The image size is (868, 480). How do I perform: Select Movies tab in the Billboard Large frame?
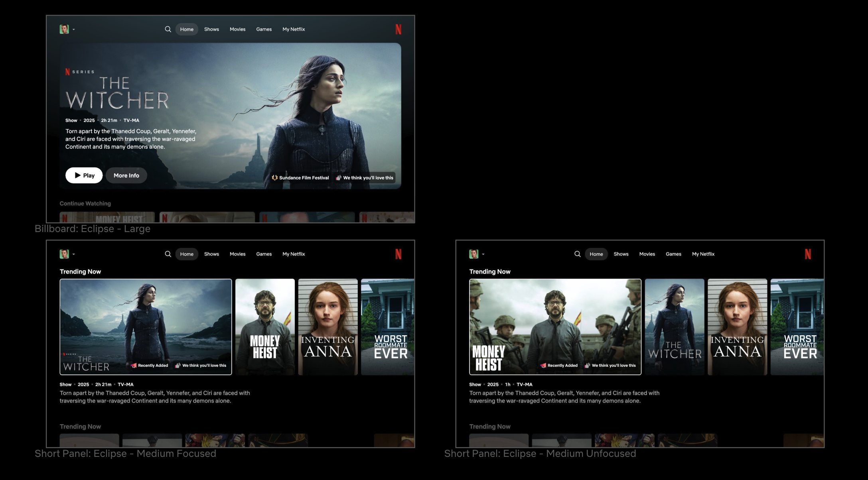pos(237,29)
